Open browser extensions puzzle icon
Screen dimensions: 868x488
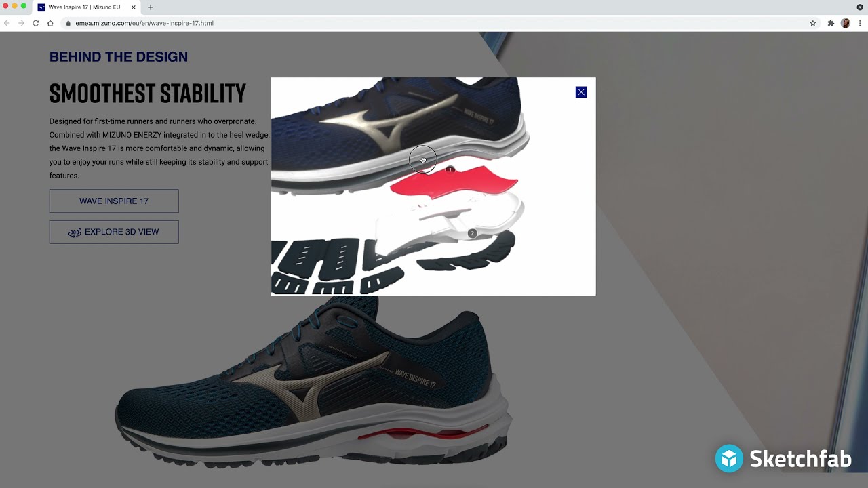831,23
